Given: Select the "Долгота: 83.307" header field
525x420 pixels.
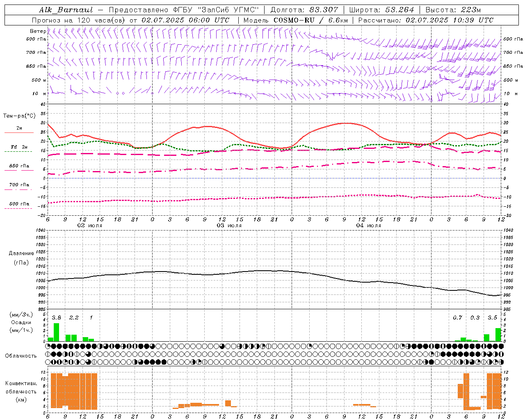Looking at the screenshot, I should [x=304, y=10].
